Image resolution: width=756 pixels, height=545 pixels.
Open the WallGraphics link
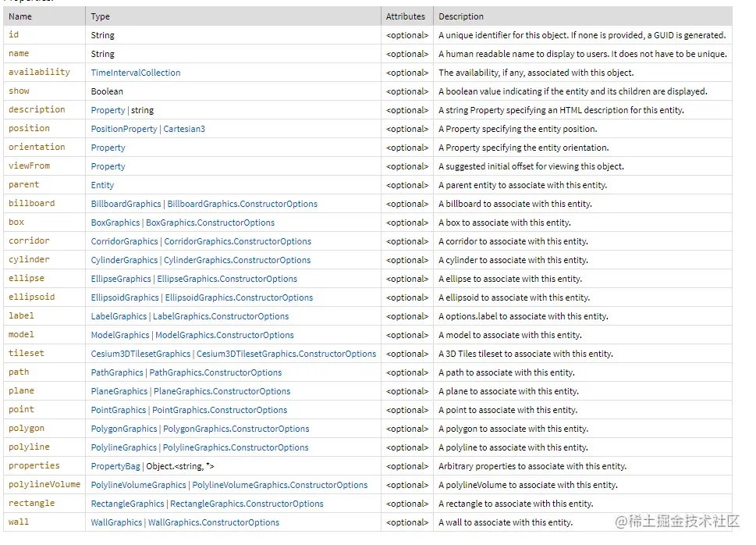point(116,522)
